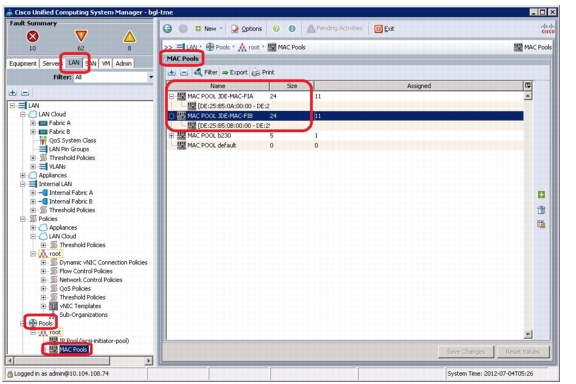The height and width of the screenshot is (384, 576).
Task: Select LAN Cloud in the tree
Action: 52,114
